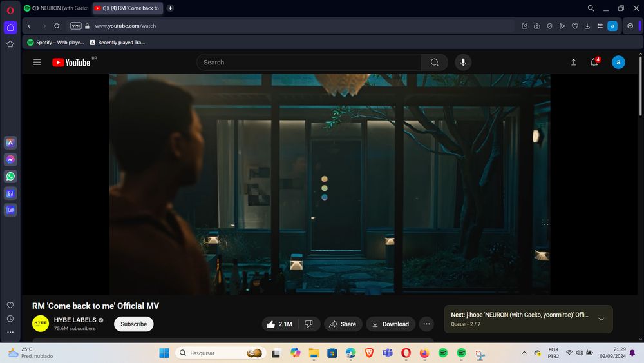Focus the YouTube search field
644x363 pixels.
[309, 63]
